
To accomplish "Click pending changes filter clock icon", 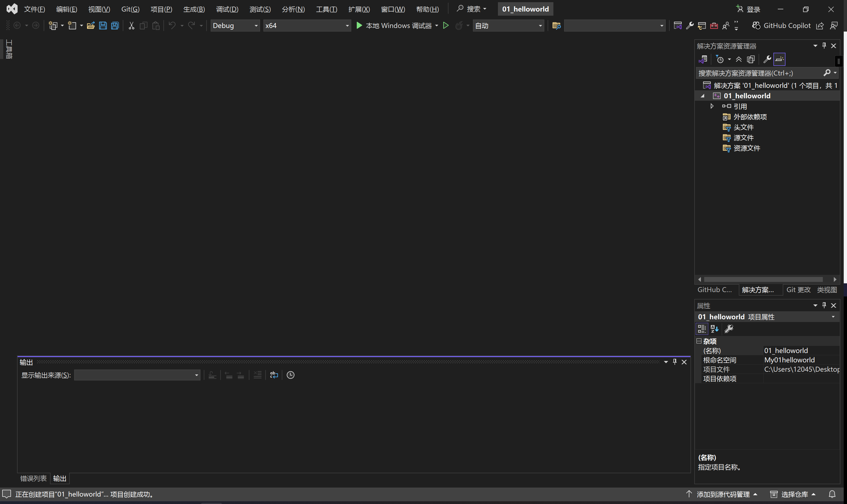I will point(720,60).
